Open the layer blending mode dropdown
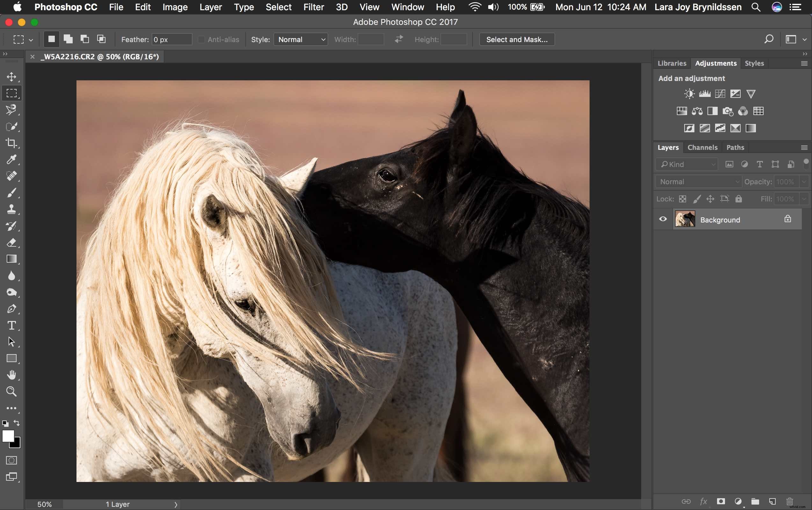Image resolution: width=812 pixels, height=510 pixels. pyautogui.click(x=698, y=181)
